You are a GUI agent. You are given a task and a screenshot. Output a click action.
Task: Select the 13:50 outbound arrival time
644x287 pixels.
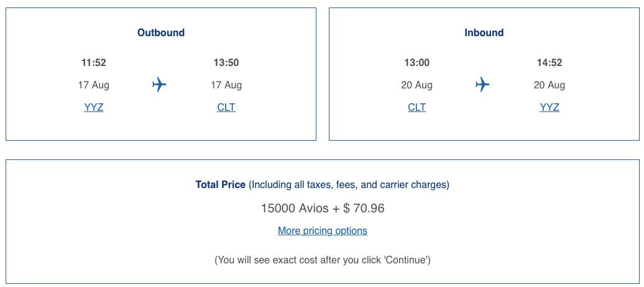226,62
